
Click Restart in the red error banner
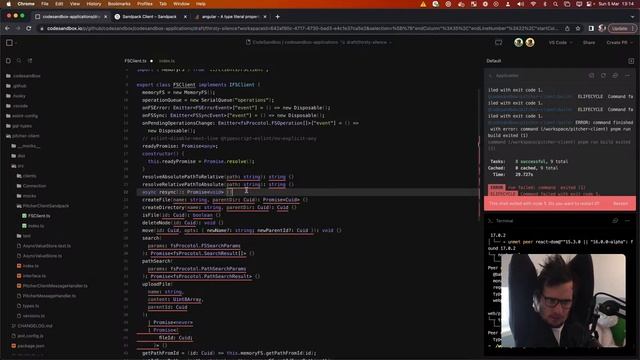tap(620, 204)
